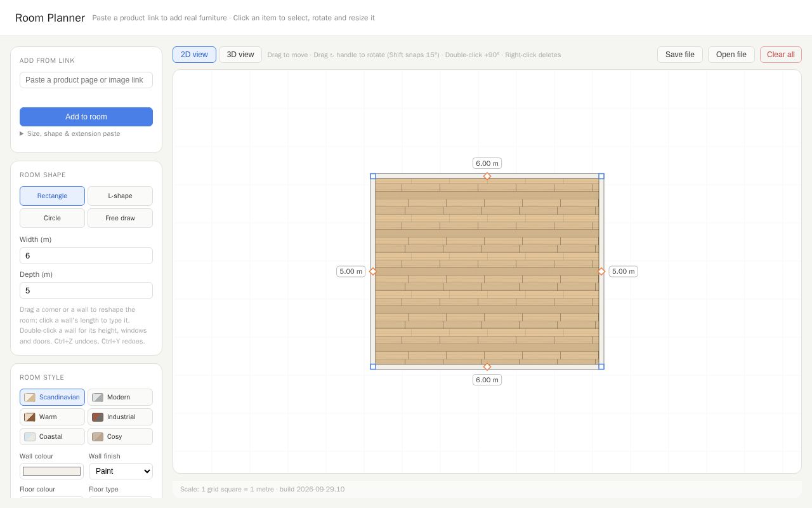Click the top wall 6.00 m length label
This screenshot has width=812, height=508.
tap(487, 163)
